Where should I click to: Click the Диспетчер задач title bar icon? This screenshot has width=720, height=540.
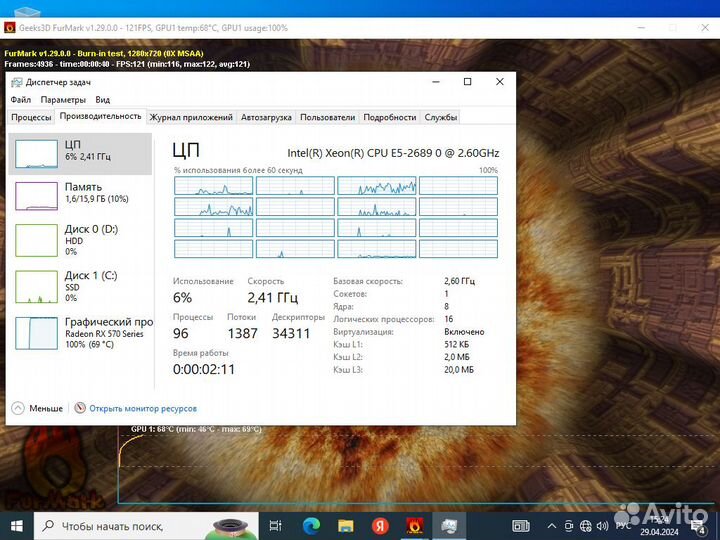tap(17, 82)
